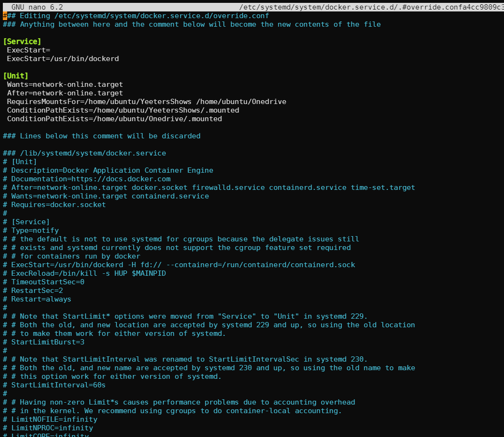Click the 'Wants=network-online.target containerd.service' line
The image size is (504, 437).
pos(106,197)
